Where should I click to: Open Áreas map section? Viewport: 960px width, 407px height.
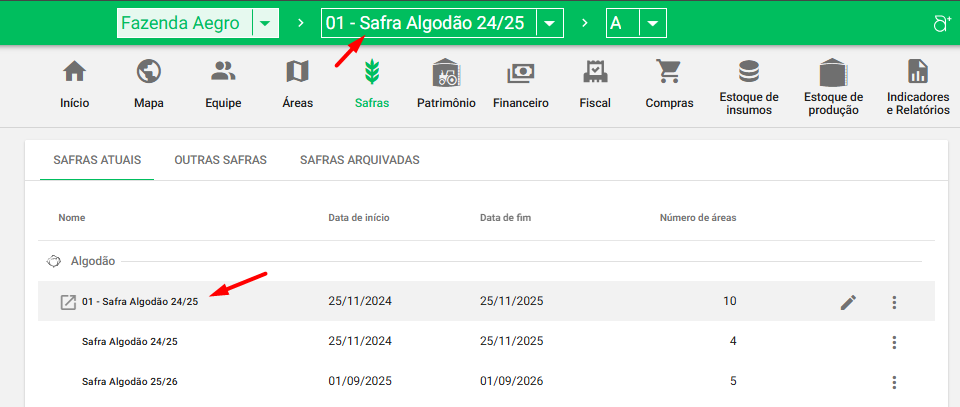tap(297, 73)
